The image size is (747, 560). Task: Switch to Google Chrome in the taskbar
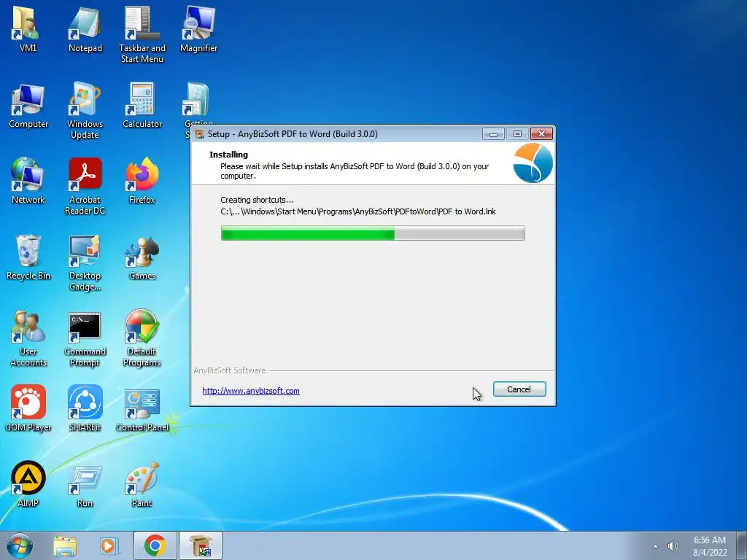155,545
